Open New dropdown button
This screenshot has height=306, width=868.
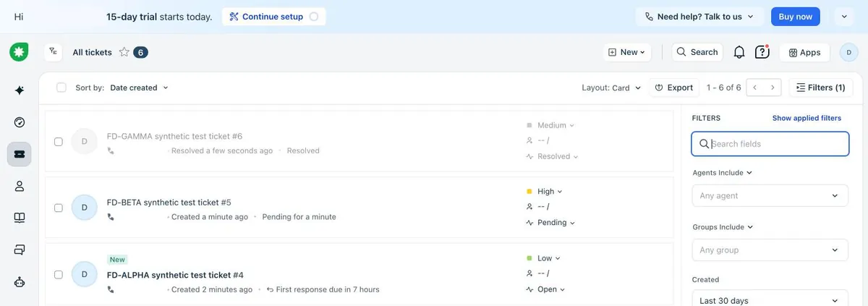pos(627,52)
